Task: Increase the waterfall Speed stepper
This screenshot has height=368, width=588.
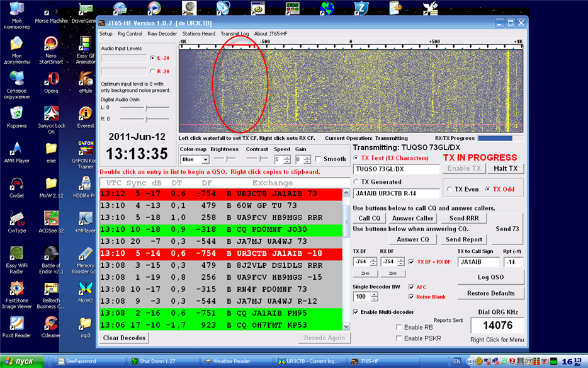Action: tap(287, 158)
